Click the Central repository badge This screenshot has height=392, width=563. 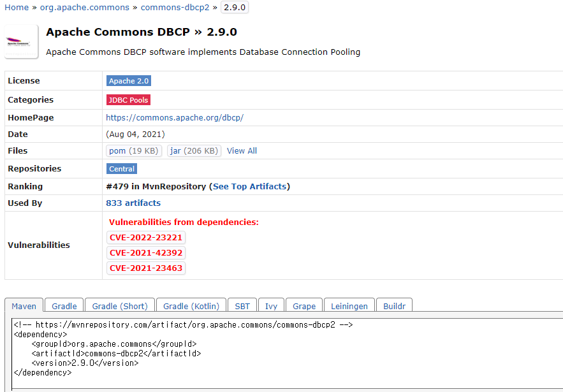[x=122, y=169]
